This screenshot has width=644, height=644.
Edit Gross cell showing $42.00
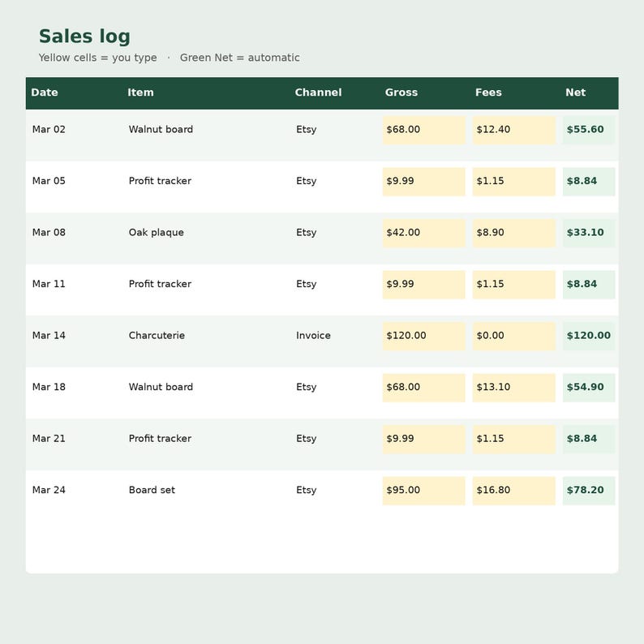tap(424, 233)
